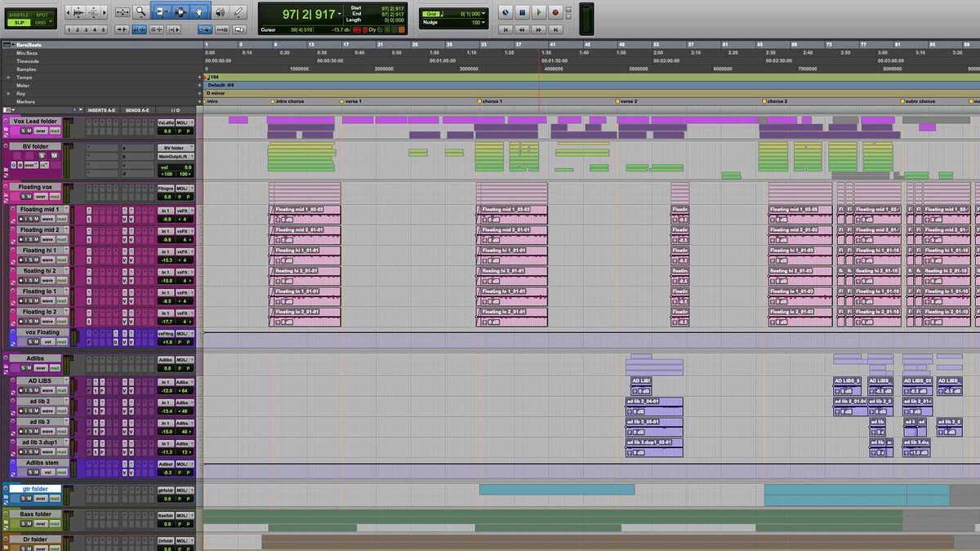Click the Record transport button
Image resolution: width=980 pixels, height=551 pixels.
point(555,12)
